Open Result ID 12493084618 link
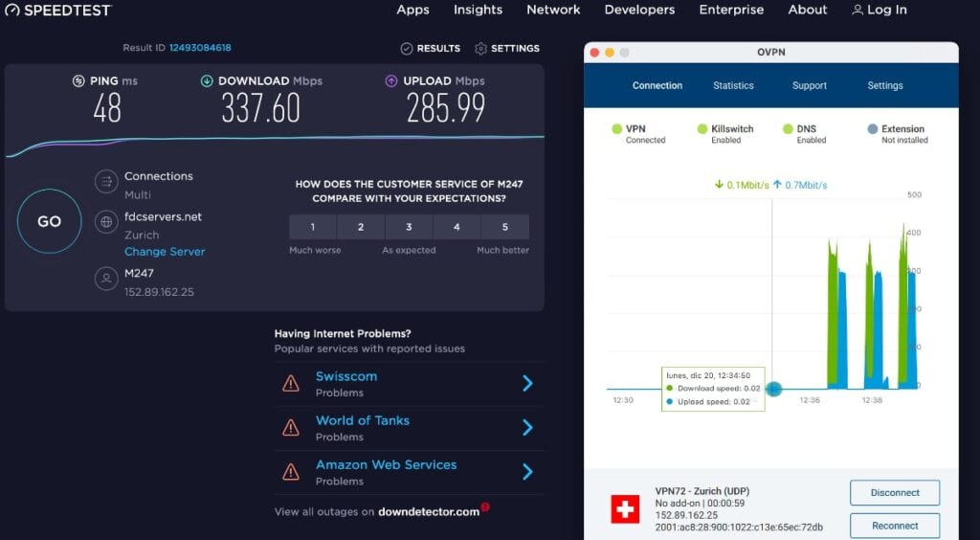Screen dimensions: 980x540 [200, 48]
